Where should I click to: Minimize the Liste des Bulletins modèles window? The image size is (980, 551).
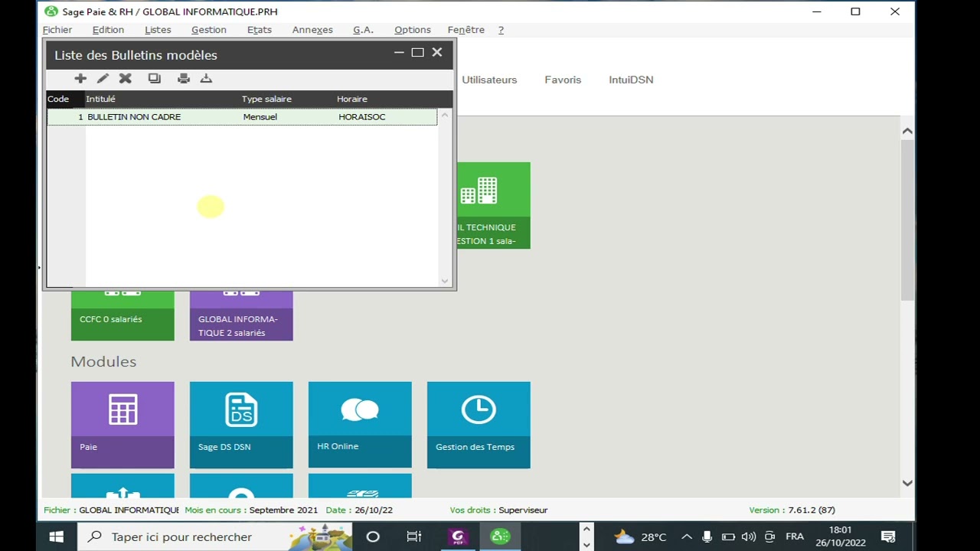pos(399,53)
